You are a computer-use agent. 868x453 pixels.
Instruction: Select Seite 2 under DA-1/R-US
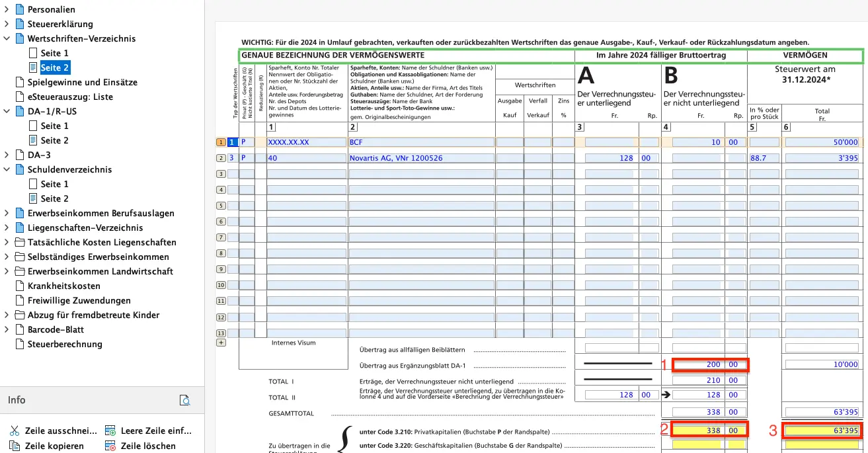tap(54, 140)
